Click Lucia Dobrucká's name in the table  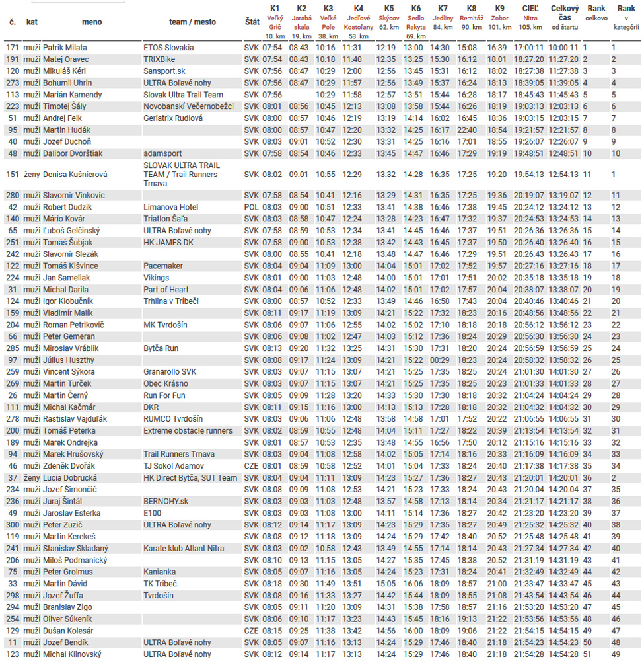click(x=70, y=478)
